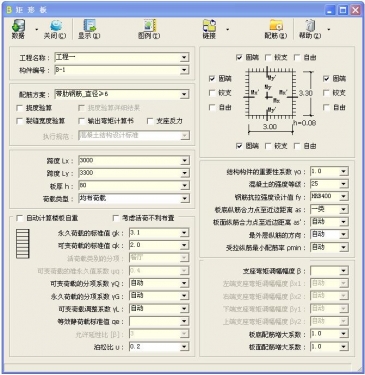
Task: Click the 链接 toolbar icon
Action: click(x=209, y=26)
